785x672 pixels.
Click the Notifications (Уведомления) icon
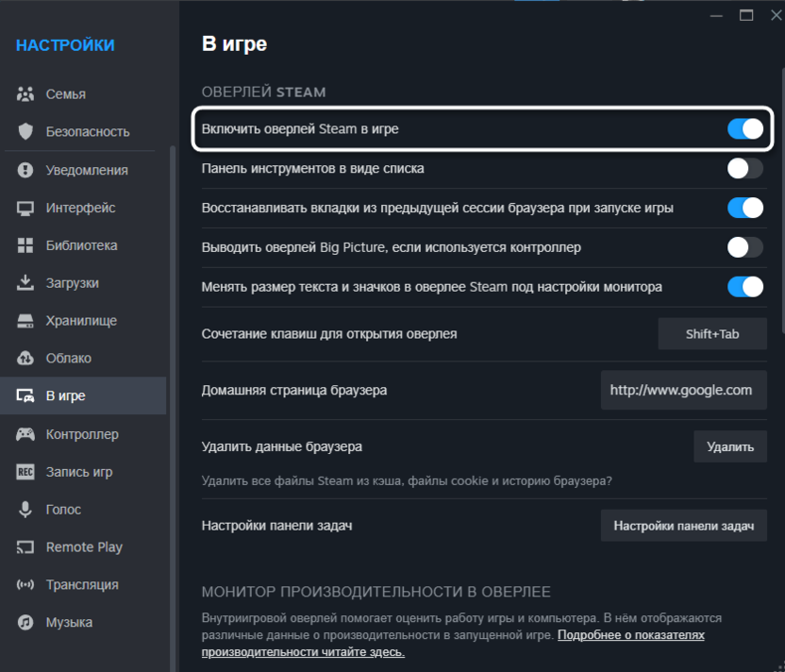click(25, 170)
